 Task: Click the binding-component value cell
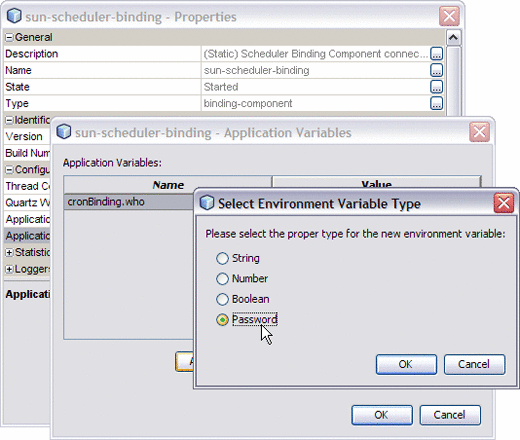click(315, 103)
